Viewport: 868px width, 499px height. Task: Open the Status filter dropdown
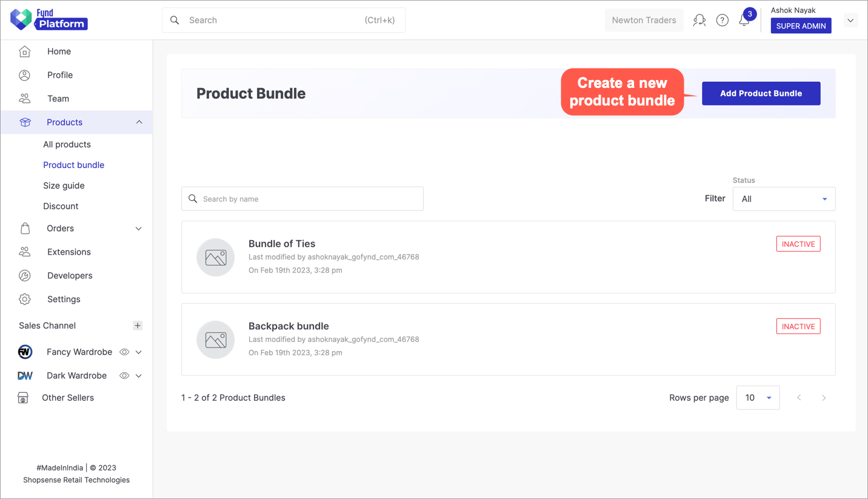pos(784,199)
